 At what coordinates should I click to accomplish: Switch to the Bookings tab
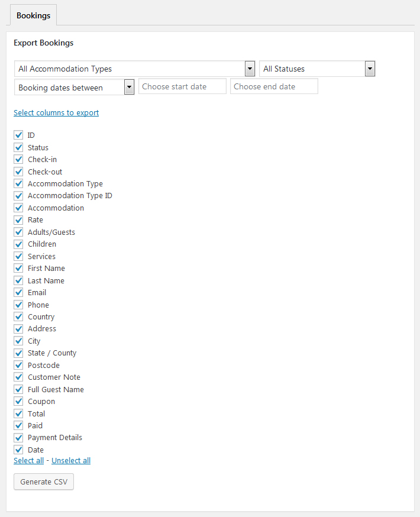tap(33, 15)
